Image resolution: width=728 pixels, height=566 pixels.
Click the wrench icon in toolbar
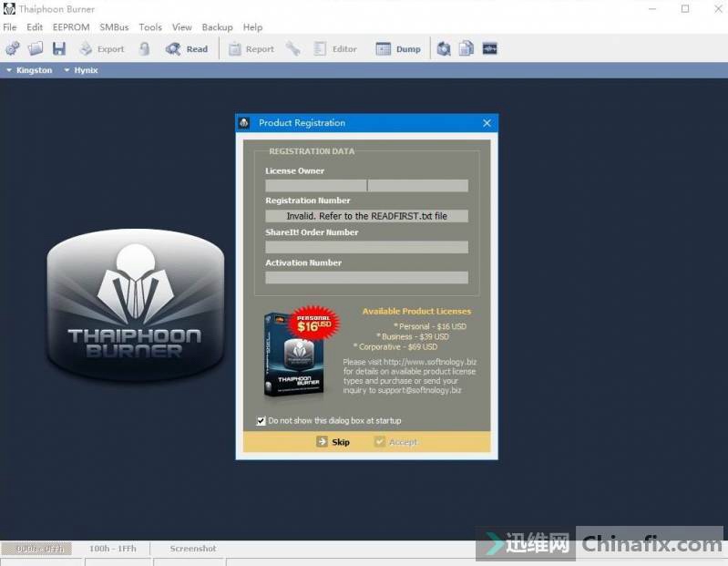pyautogui.click(x=292, y=49)
